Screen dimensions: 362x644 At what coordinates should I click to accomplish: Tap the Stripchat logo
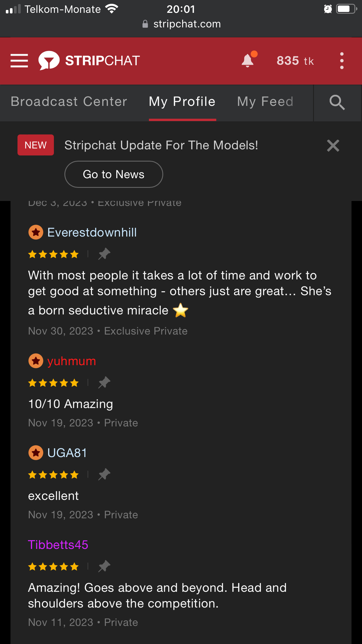click(x=89, y=61)
